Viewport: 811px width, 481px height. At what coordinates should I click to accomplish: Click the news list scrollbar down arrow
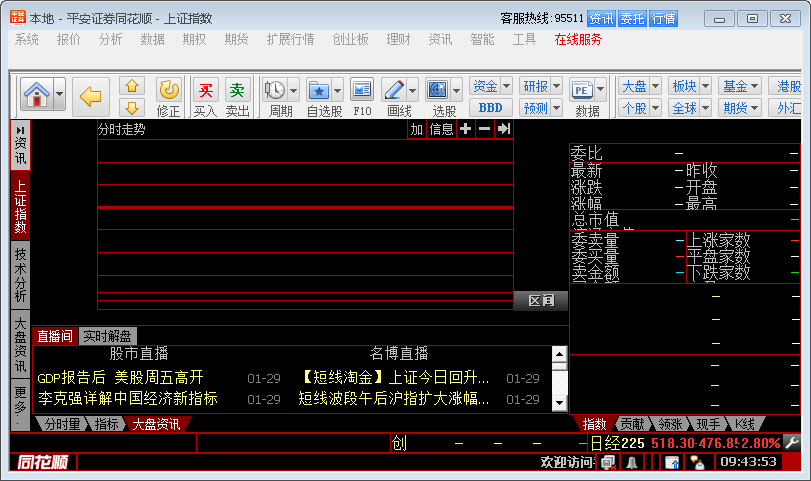[x=560, y=403]
